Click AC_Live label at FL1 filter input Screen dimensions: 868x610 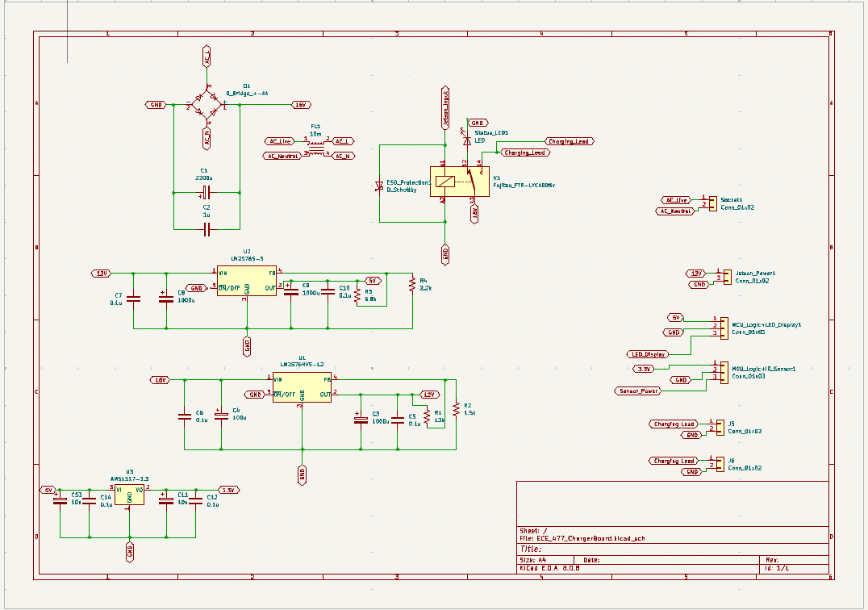pyautogui.click(x=280, y=141)
